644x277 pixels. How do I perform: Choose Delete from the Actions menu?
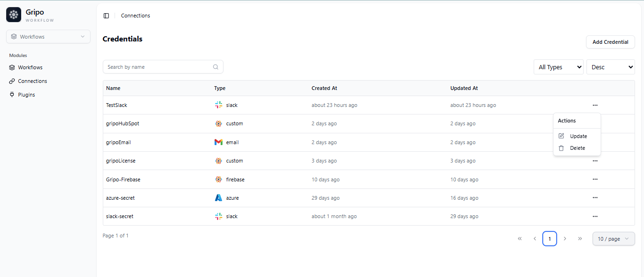pyautogui.click(x=577, y=148)
